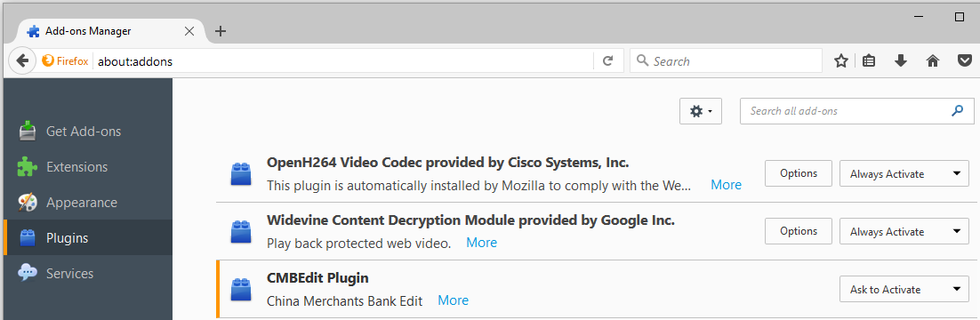
Task: Click the magnifier in add-ons search
Action: click(957, 110)
